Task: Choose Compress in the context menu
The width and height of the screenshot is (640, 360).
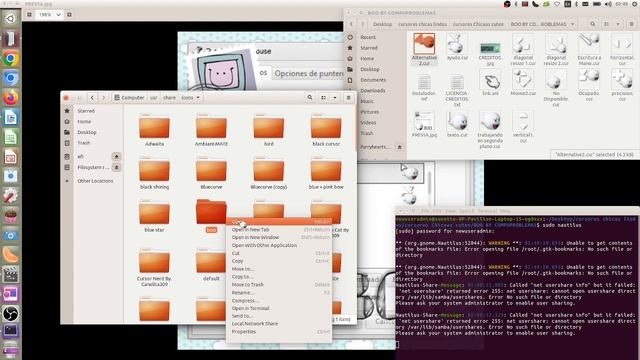Action: 279,300
